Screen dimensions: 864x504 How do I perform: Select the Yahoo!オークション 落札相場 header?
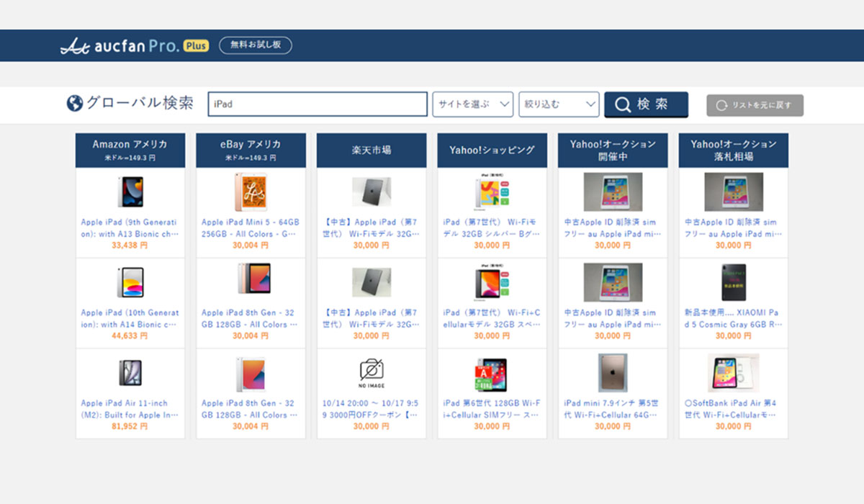[734, 150]
